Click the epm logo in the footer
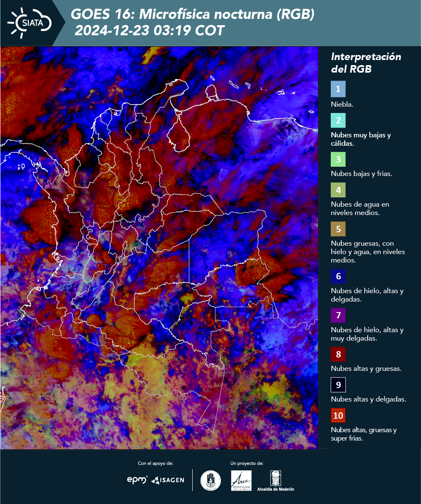Screen dimensions: 421x504 138,480
